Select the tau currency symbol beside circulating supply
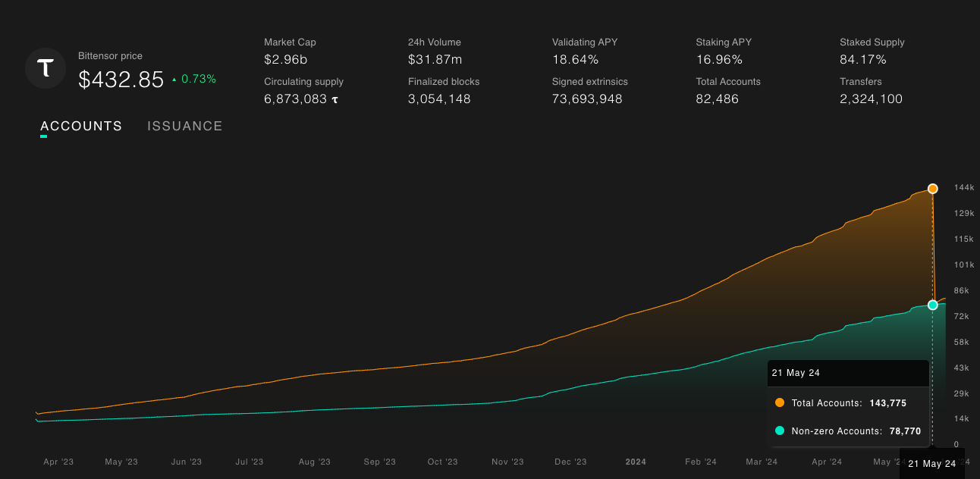980x479 pixels. click(x=335, y=99)
